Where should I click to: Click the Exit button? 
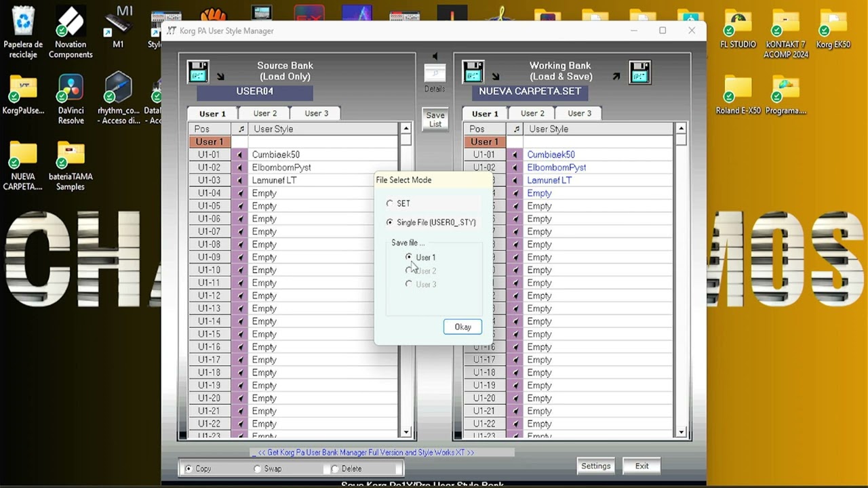642,466
